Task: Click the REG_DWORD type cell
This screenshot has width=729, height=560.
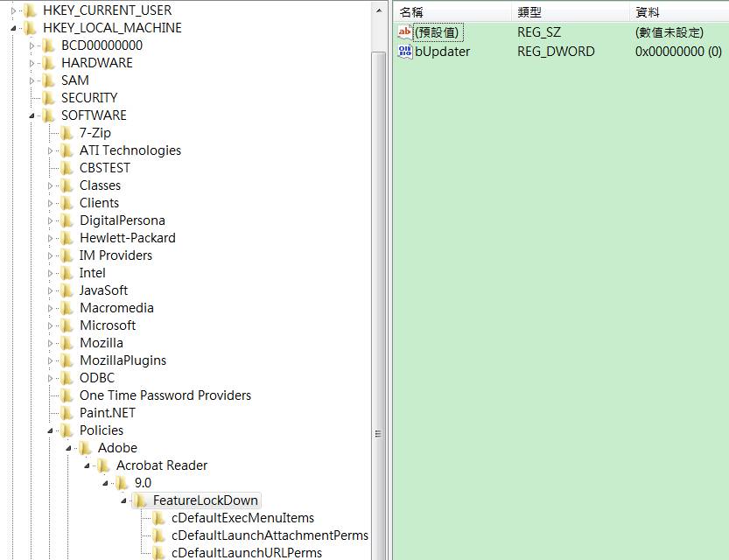Action: click(x=556, y=52)
